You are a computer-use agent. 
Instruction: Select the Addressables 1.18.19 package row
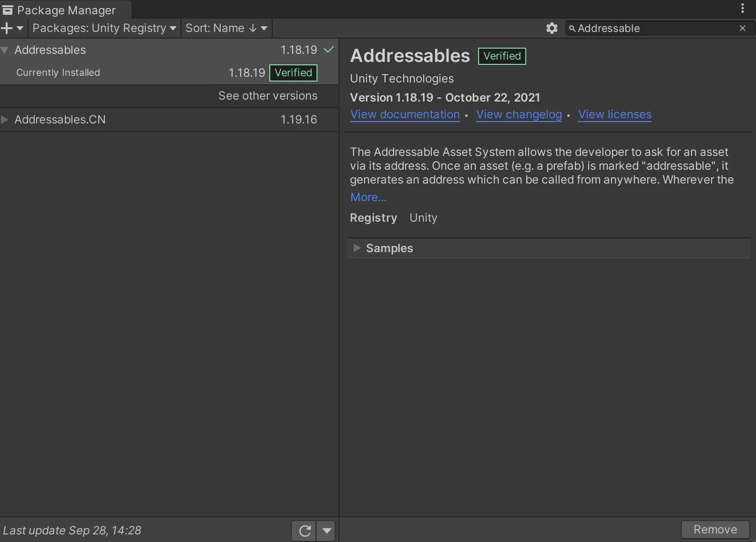point(169,50)
